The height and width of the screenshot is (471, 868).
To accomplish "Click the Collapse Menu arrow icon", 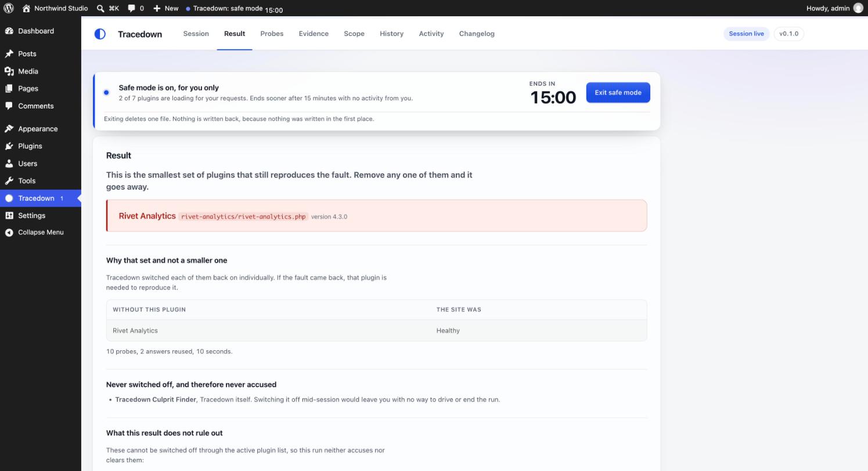I will click(x=9, y=232).
